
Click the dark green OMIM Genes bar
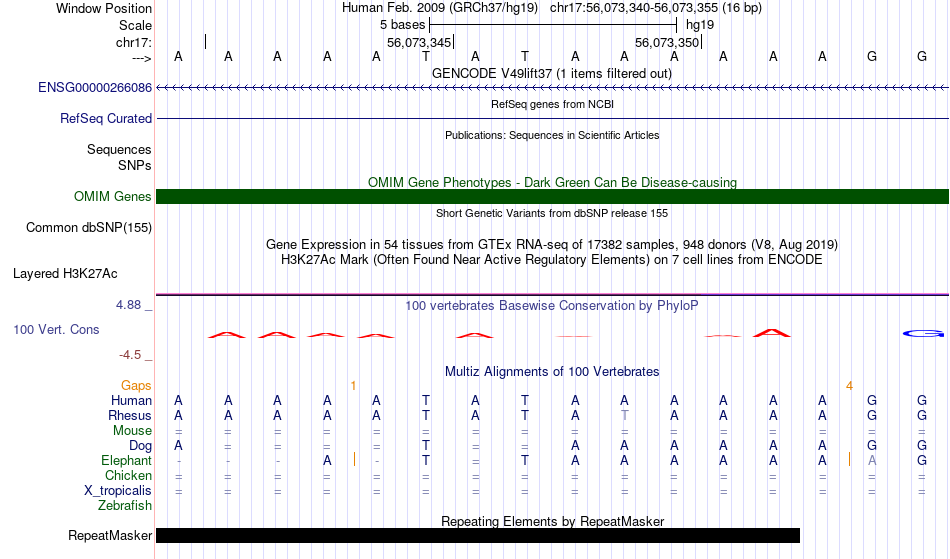pyautogui.click(x=552, y=196)
